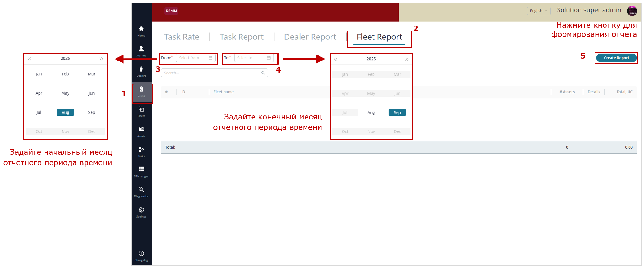
Task: Open the Assets sidebar icon
Action: 141,131
